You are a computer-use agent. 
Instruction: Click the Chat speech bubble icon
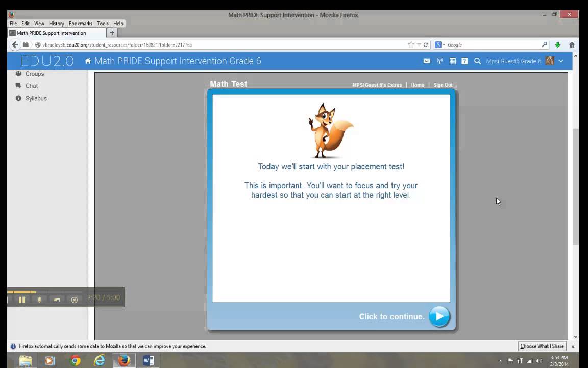tap(18, 86)
